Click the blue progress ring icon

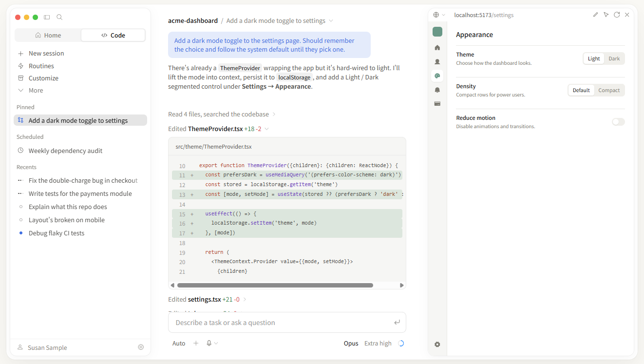pyautogui.click(x=401, y=343)
